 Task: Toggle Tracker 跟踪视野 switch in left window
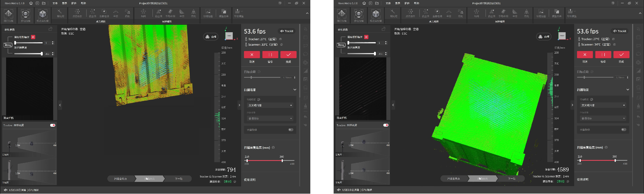[53, 125]
